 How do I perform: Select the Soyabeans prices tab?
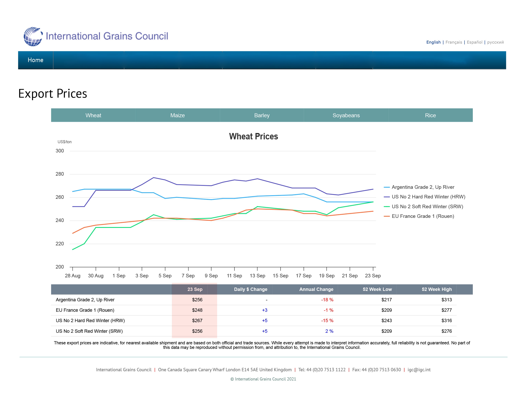click(x=346, y=115)
